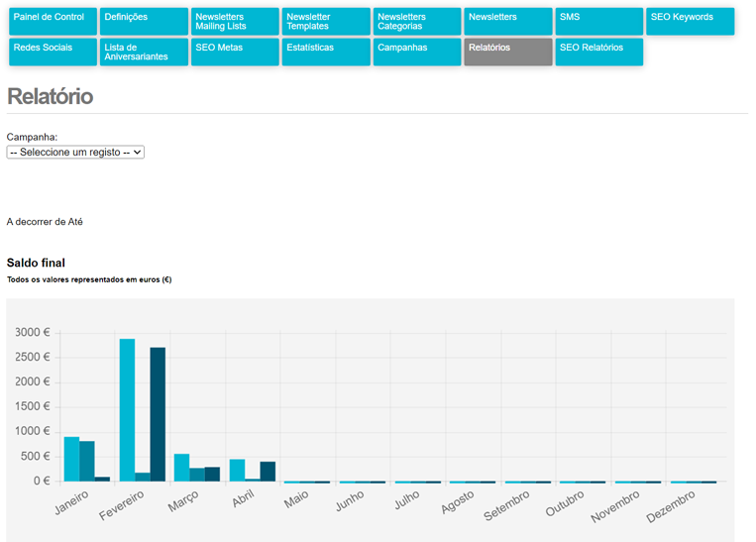Select the SEO Metas tab

(235, 53)
